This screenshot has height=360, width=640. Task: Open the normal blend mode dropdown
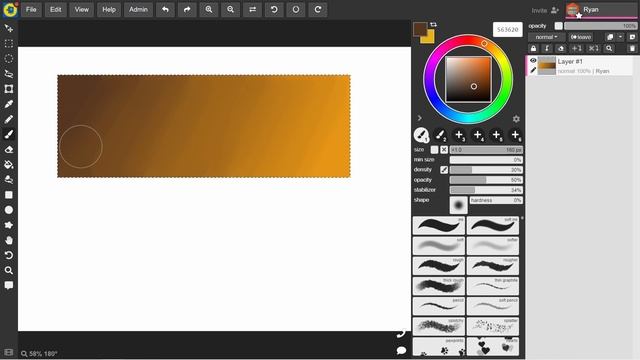coord(547,37)
